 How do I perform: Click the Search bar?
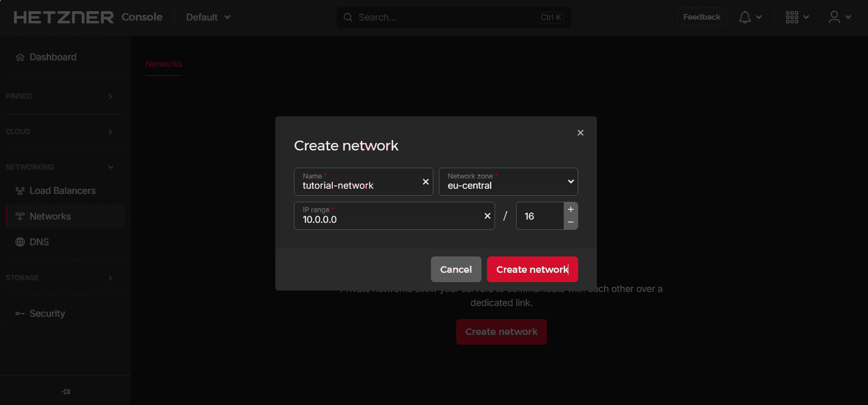pyautogui.click(x=444, y=17)
